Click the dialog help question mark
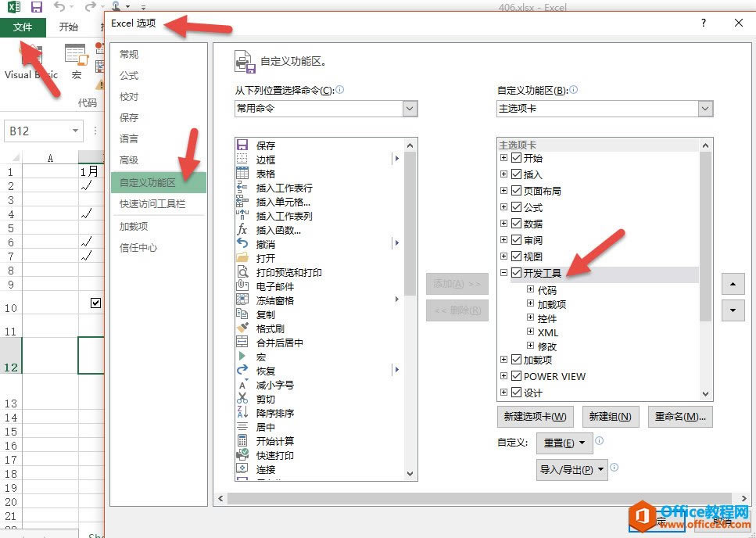 coord(704,23)
